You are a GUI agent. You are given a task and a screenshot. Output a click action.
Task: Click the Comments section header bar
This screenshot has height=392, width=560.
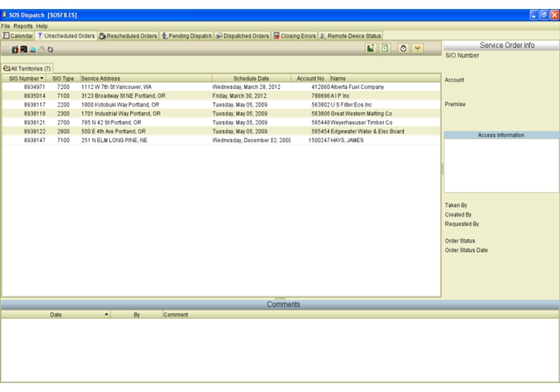coord(280,305)
